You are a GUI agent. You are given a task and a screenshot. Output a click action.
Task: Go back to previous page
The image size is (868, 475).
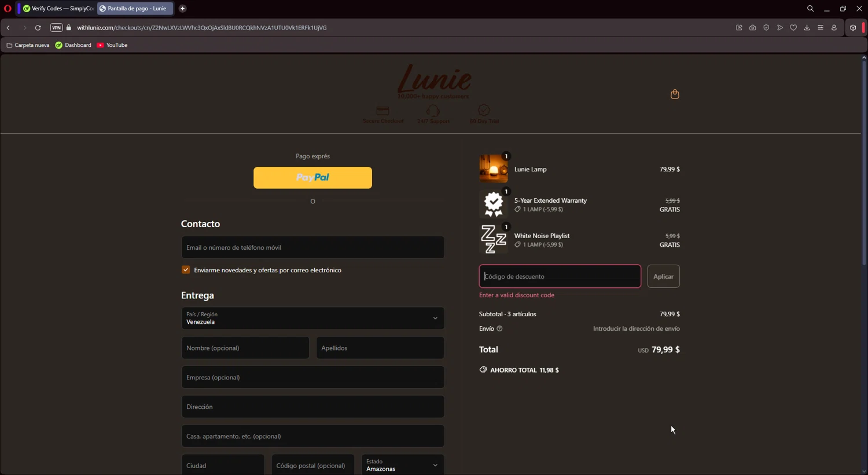[8, 28]
